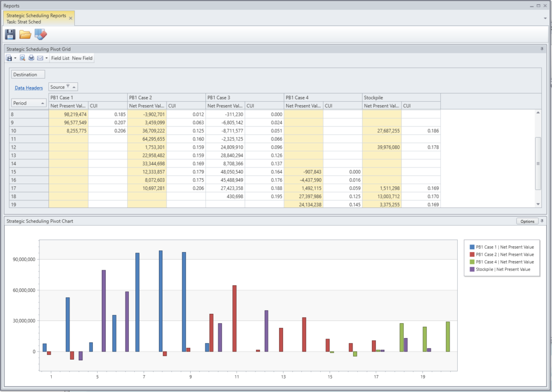Maximize the Reports window
Viewport: 552px width, 392px height.
tap(539, 5)
